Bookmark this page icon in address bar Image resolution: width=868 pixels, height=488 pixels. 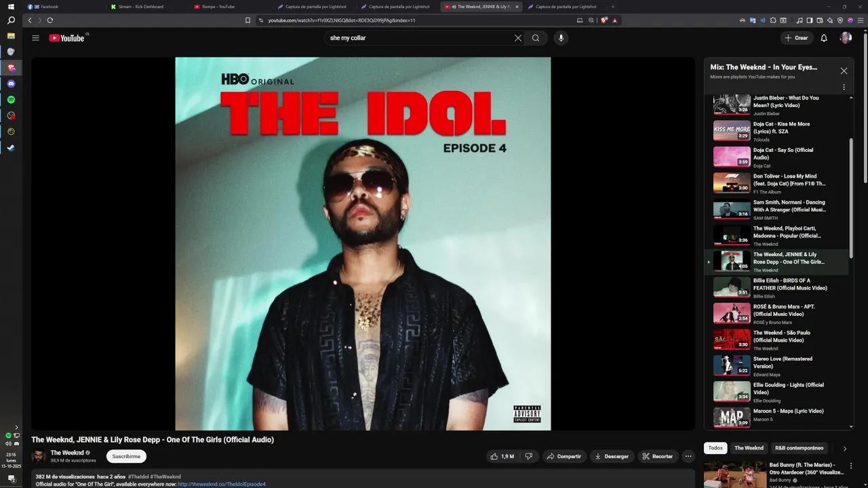[x=248, y=20]
